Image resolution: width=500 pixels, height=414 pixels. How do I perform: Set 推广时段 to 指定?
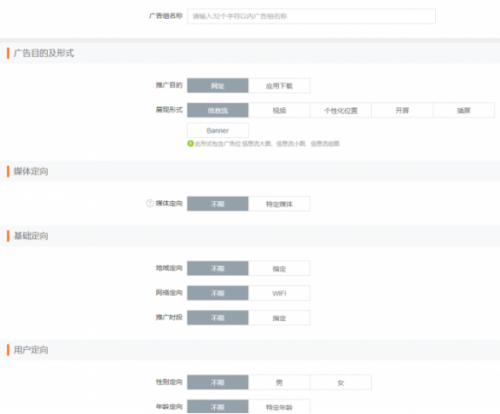pos(279,318)
